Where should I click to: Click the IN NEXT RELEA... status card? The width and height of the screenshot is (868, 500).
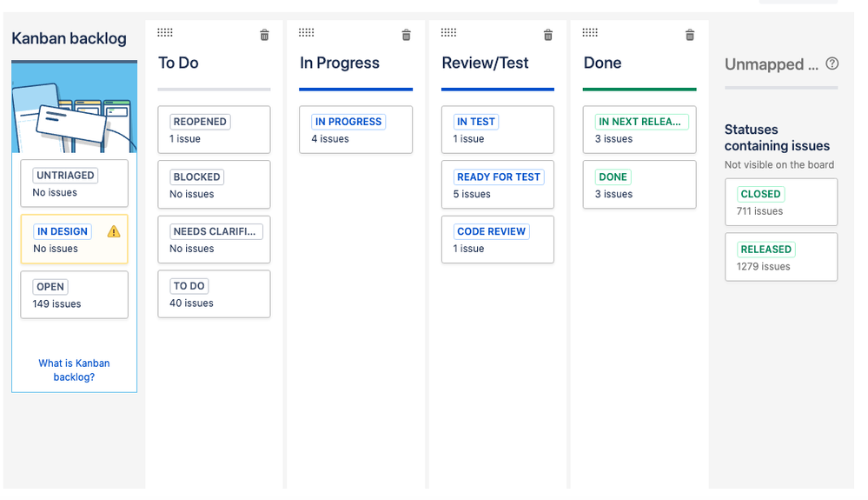point(639,130)
